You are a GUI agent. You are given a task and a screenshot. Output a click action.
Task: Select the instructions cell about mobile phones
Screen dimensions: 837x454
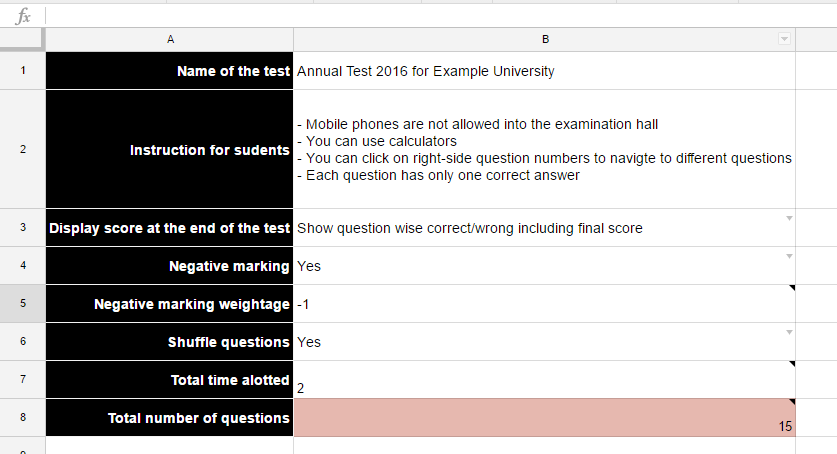(x=544, y=149)
